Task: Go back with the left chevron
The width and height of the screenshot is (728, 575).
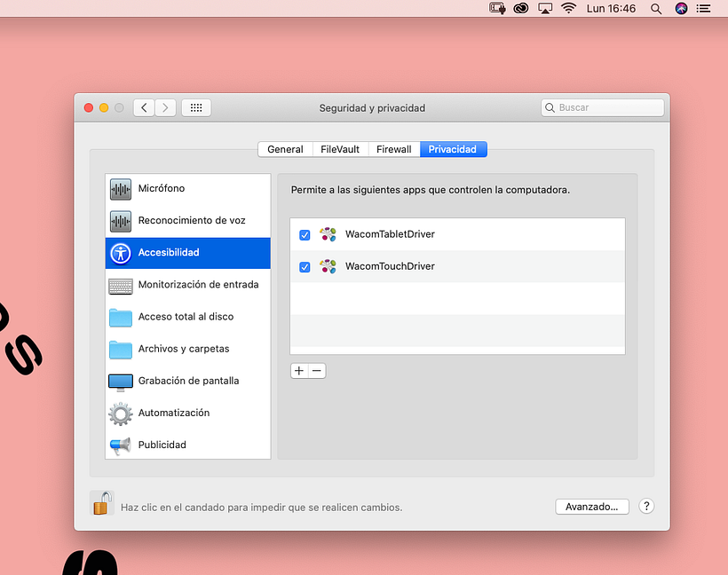Action: (145, 108)
